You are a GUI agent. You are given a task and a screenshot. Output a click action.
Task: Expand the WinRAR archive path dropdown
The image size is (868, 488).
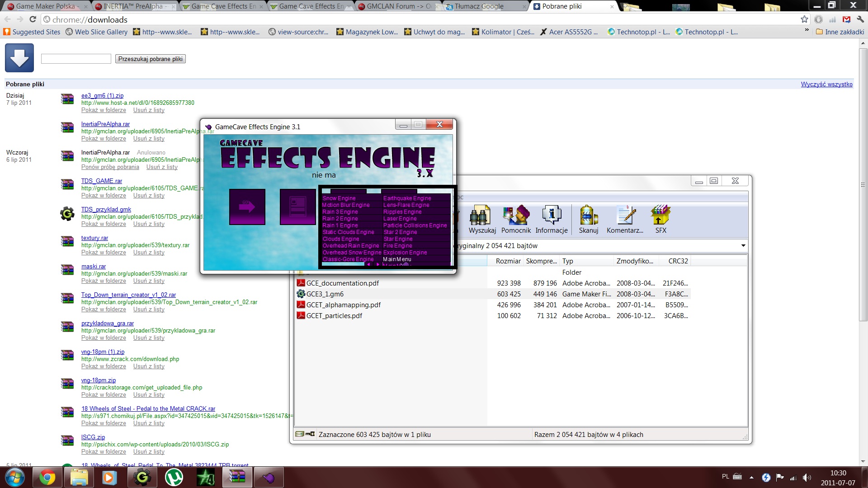tap(743, 246)
